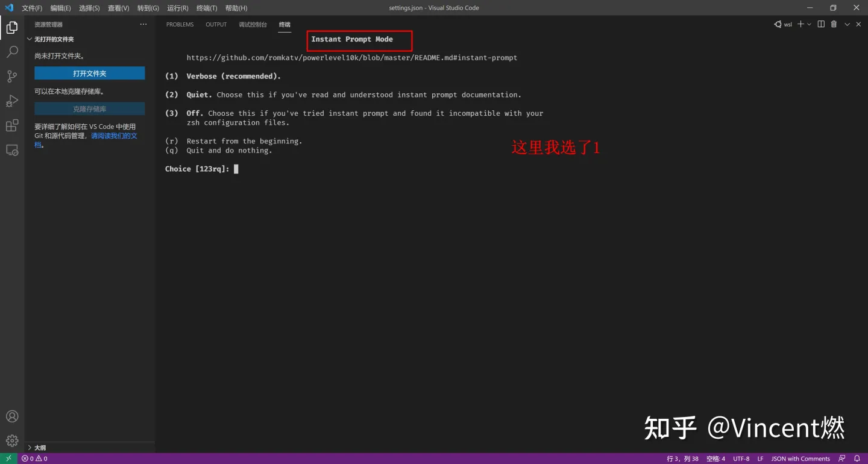
Task: Change the UTF-8 encoding
Action: point(741,459)
